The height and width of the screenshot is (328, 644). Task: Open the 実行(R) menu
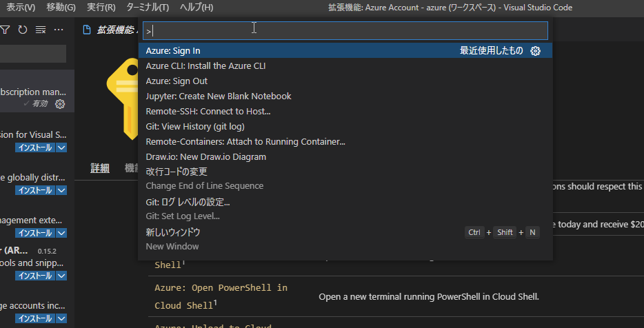[x=101, y=8]
